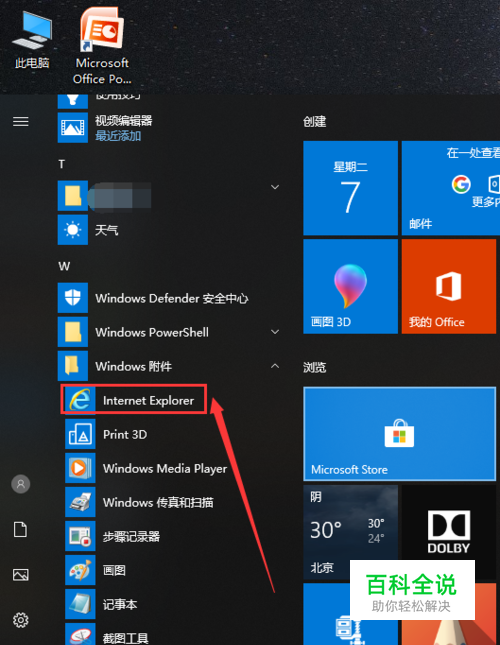The width and height of the screenshot is (500, 645).
Task: Click Windows Defender 安全中心 label
Action: (x=172, y=298)
